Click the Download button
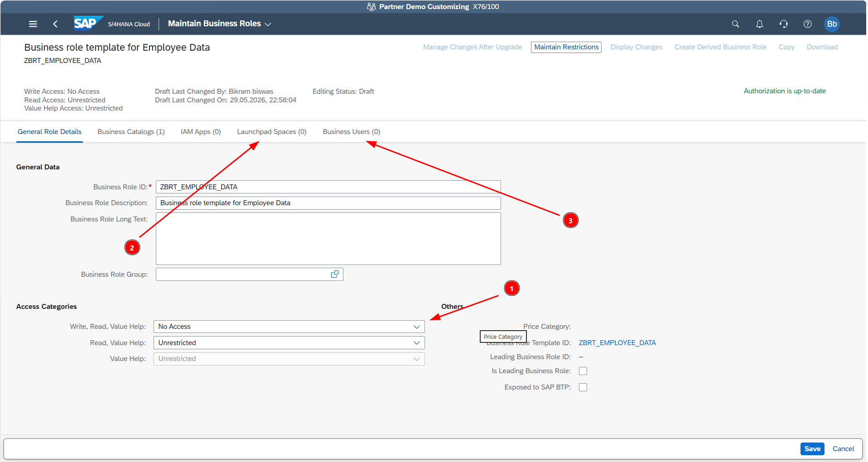Screen dimensions: 868x462 tap(822, 47)
